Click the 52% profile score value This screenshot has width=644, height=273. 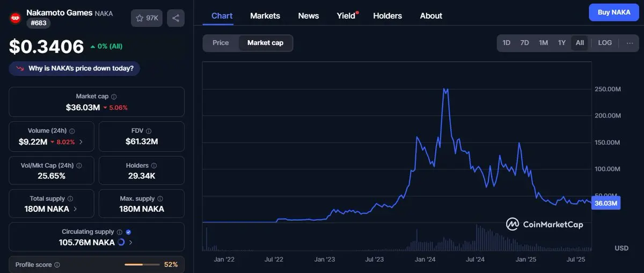(x=171, y=265)
